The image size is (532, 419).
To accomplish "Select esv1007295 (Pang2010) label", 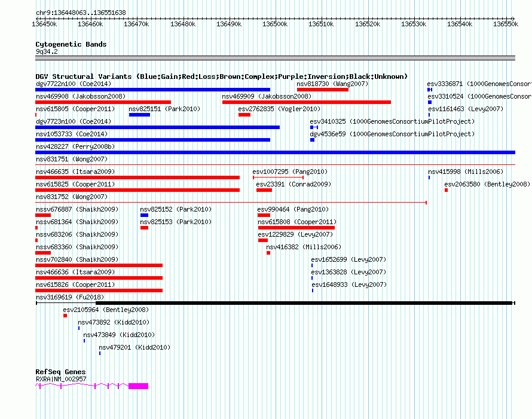I will (x=290, y=172).
